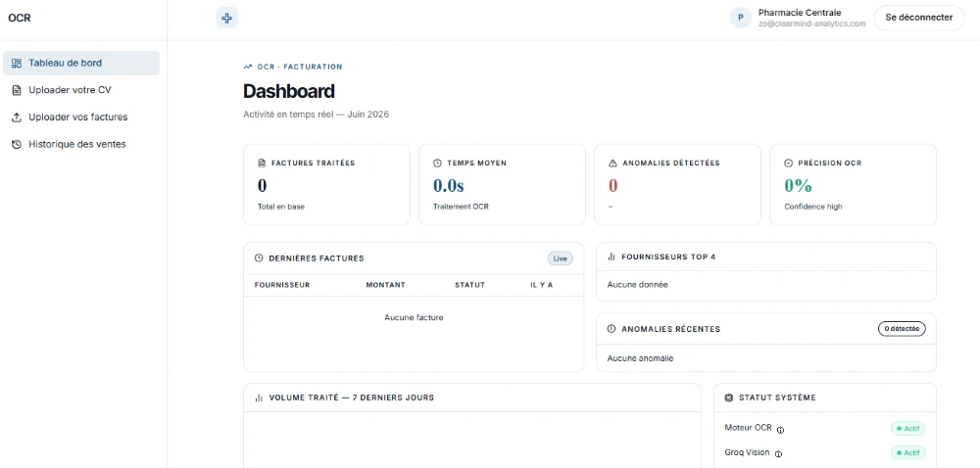
Task: Click the Aucune anomalie text
Action: pyautogui.click(x=641, y=358)
